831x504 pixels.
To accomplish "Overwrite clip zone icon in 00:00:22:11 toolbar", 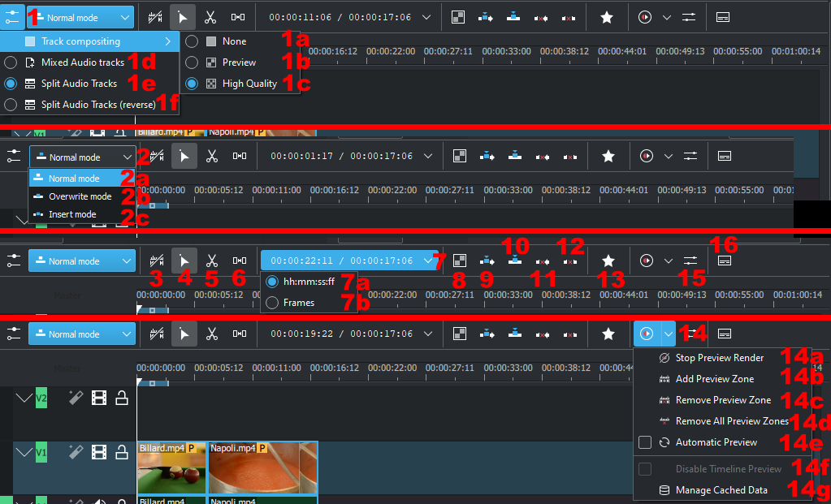I will coord(514,261).
